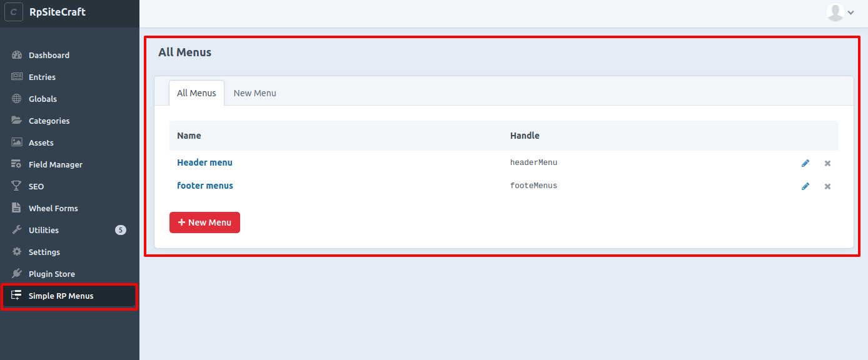Viewport: 868px width, 360px height.
Task: Click the Entries newspaper icon
Action: coord(17,77)
